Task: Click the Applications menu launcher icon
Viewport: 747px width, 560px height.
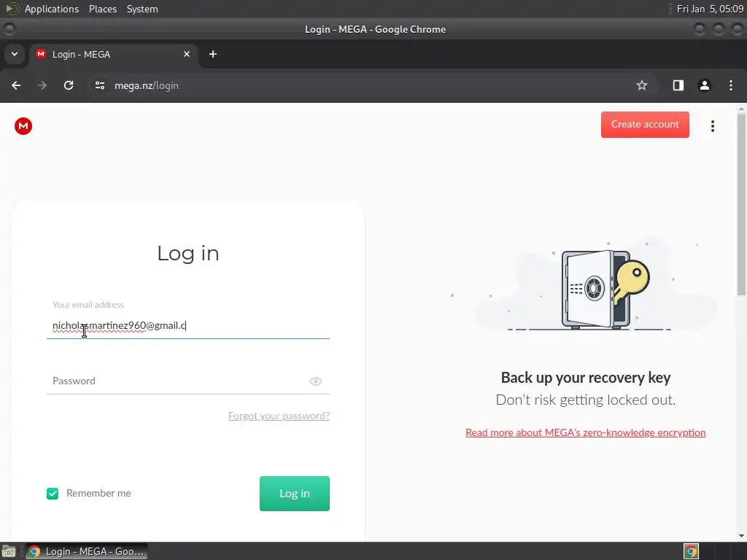Action: 12,9
